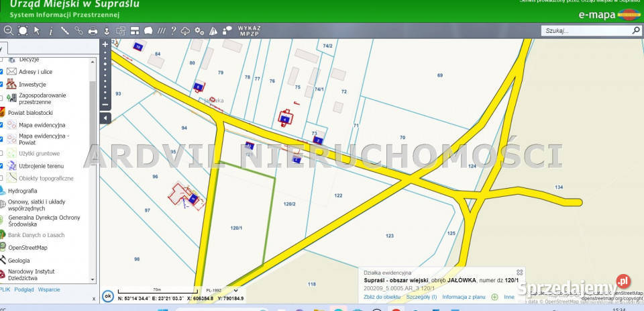Select the info identify tool
The image size is (644, 311).
tap(50, 30)
